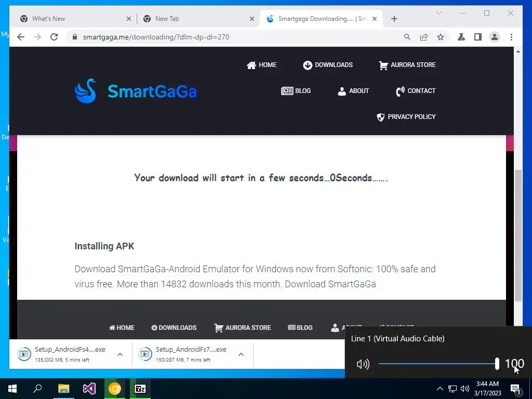
Task: Mute the Line 1 audio speaker icon
Action: pyautogui.click(x=363, y=364)
